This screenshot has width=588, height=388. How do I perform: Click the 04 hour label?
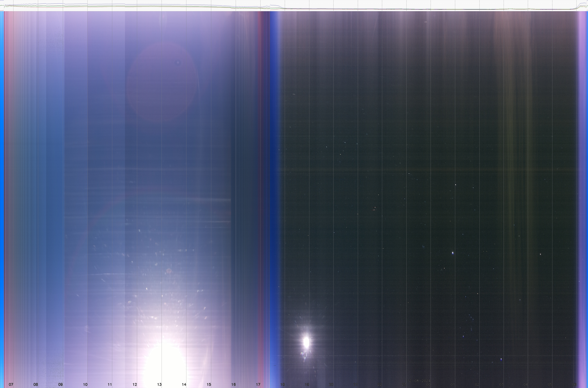point(526,385)
